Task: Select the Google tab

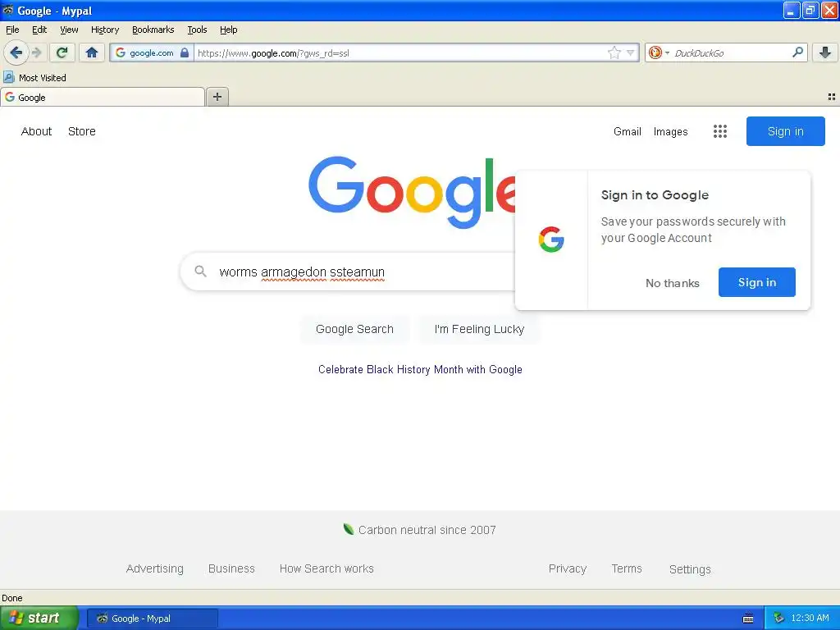Action: 103,97
